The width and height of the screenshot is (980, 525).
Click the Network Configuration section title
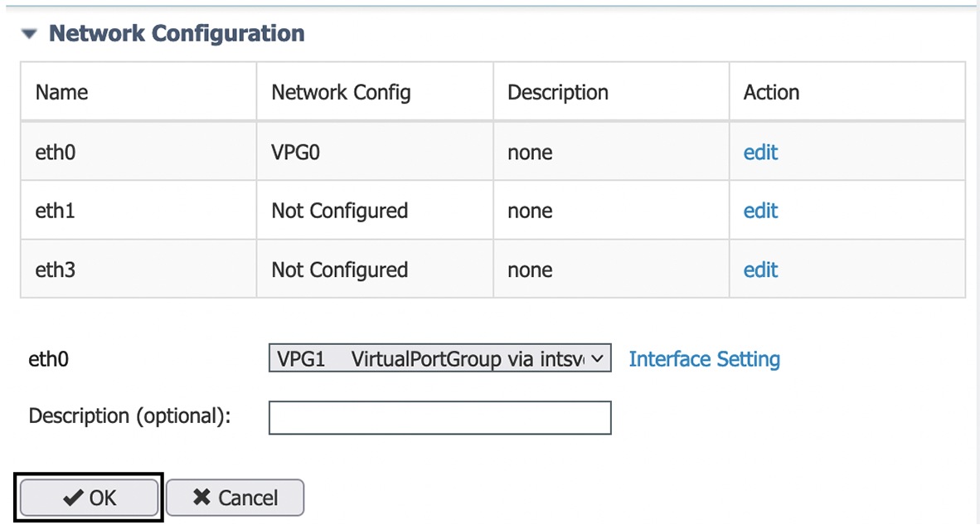[176, 33]
